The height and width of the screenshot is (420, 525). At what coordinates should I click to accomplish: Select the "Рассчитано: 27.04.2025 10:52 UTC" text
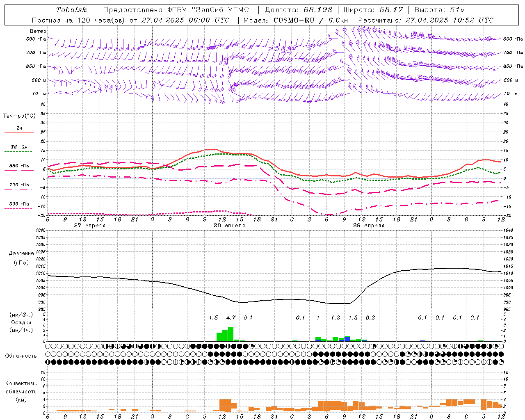pos(426,20)
